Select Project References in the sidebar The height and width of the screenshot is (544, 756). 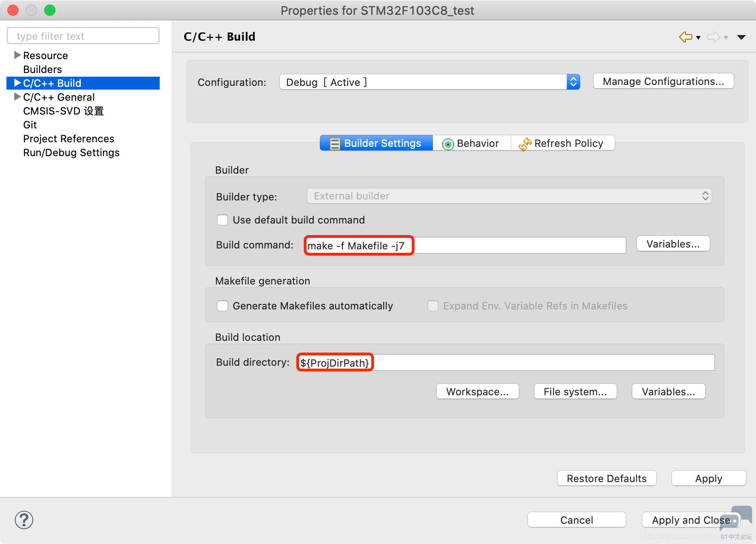pyautogui.click(x=68, y=139)
